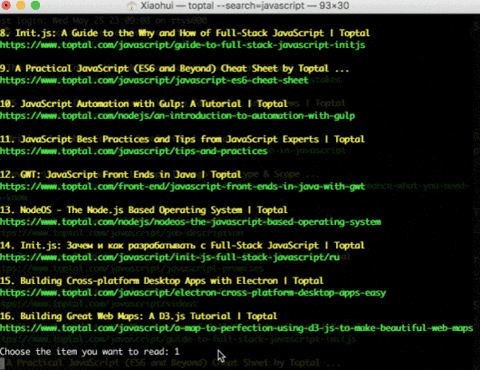Click result 13 NodeOS title line
This screenshot has height=370, width=480.
tap(144, 210)
